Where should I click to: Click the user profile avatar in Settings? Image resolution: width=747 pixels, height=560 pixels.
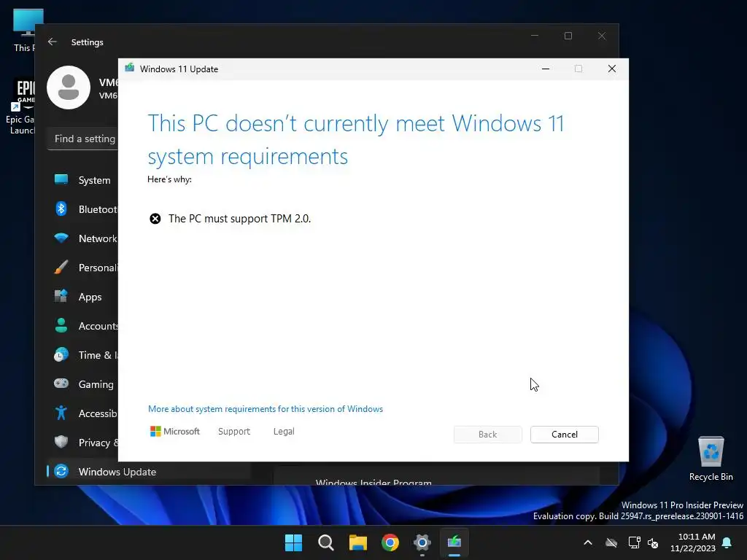point(69,87)
